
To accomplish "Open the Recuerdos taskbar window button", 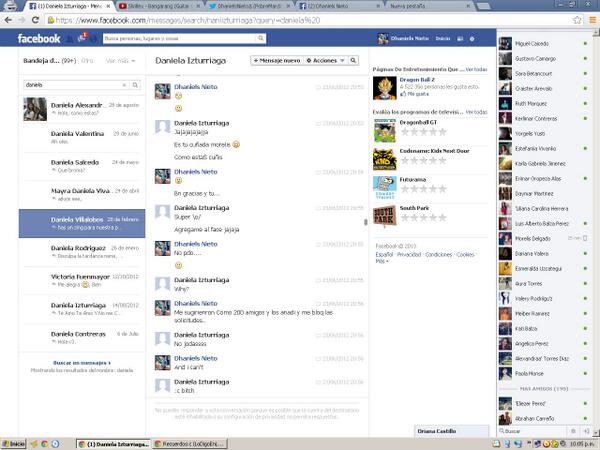I will pyautogui.click(x=190, y=444).
